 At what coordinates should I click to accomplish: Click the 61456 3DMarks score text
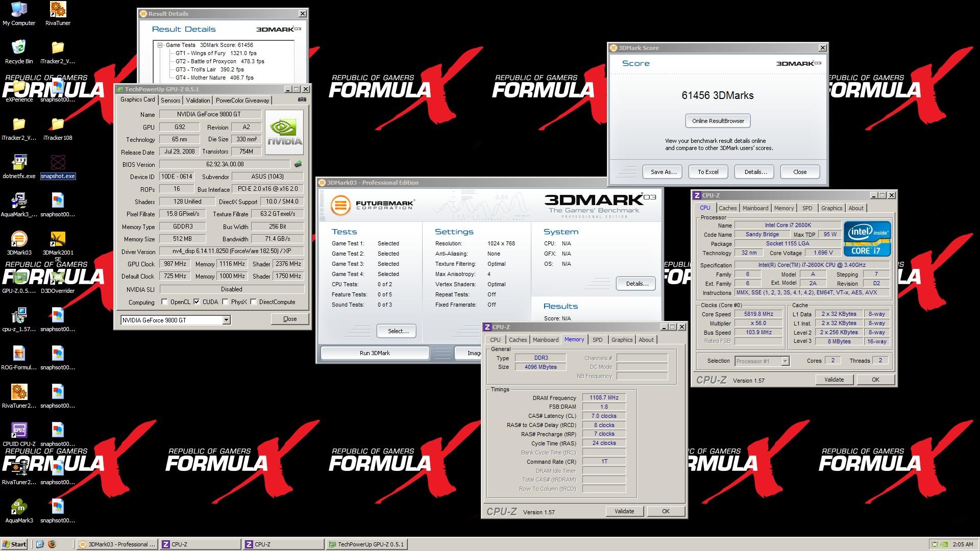(718, 95)
